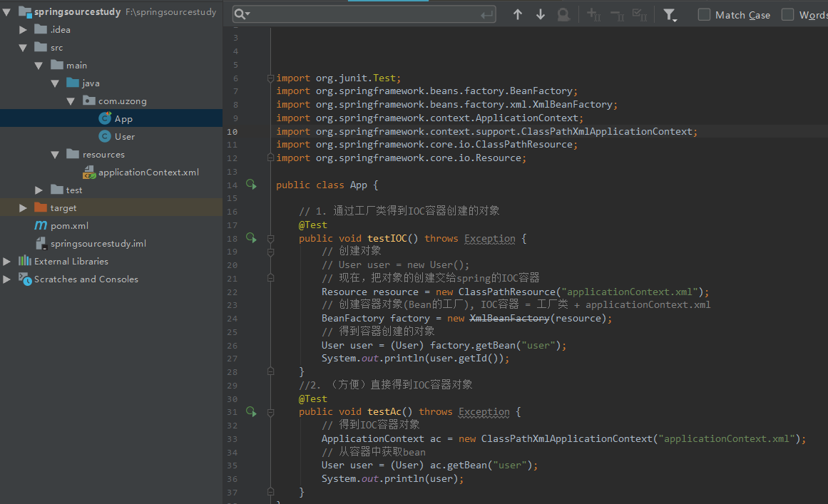
Task: Click the App class file icon
Action: coord(105,118)
